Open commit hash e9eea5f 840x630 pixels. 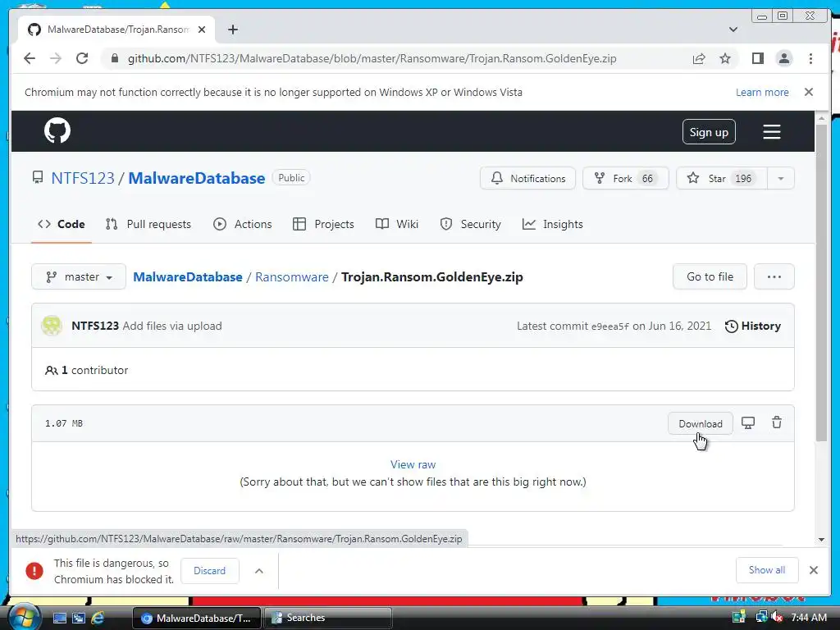pyautogui.click(x=610, y=326)
